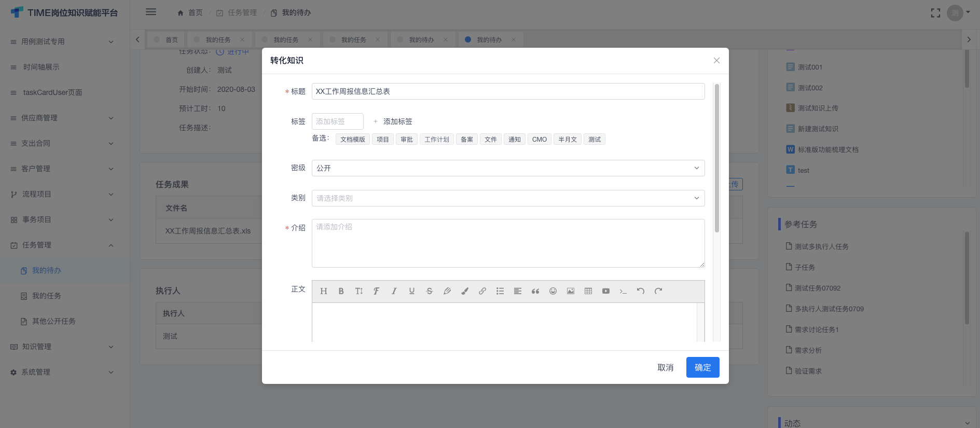This screenshot has width=980, height=428.
Task: Insert a blockquote in editor
Action: coord(535,291)
